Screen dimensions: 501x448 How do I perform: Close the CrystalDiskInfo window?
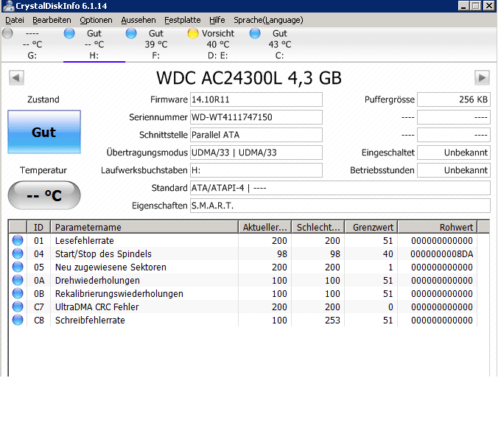(489, 5)
